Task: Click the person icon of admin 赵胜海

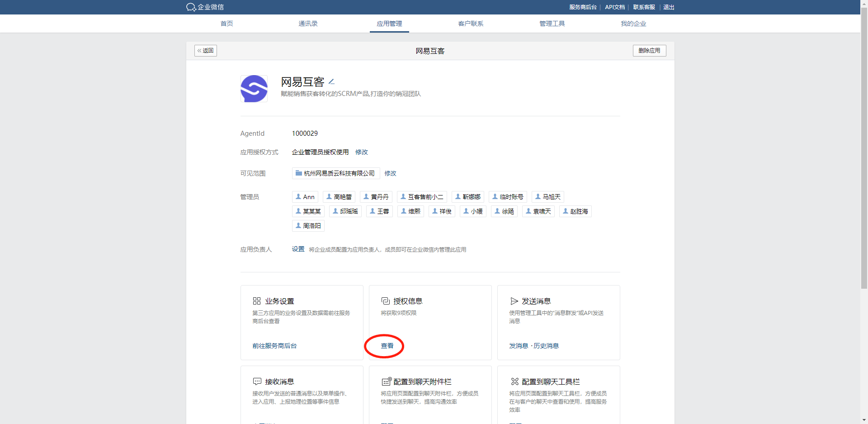Action: [566, 211]
